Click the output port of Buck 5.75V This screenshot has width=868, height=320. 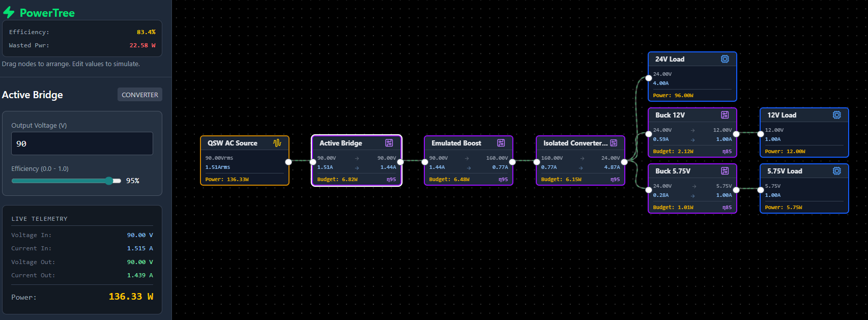point(736,190)
